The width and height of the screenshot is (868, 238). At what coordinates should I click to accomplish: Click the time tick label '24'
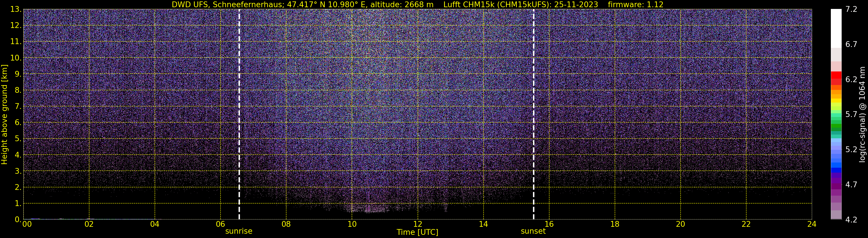coord(812,224)
